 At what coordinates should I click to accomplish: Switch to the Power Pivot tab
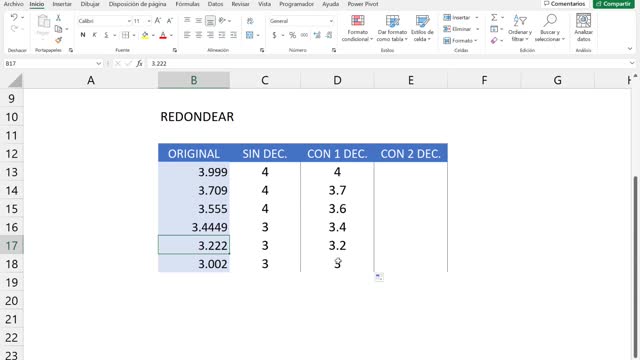coord(363,4)
